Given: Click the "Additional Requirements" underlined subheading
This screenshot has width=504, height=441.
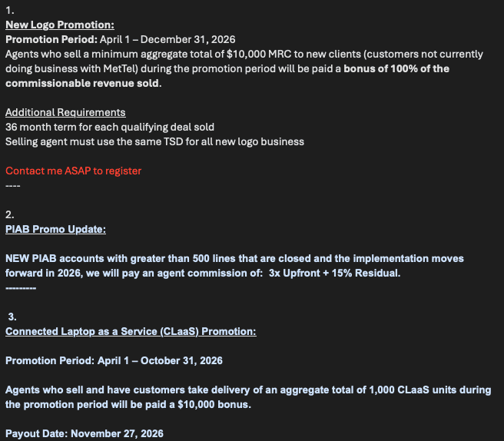Looking at the screenshot, I should click(x=65, y=112).
